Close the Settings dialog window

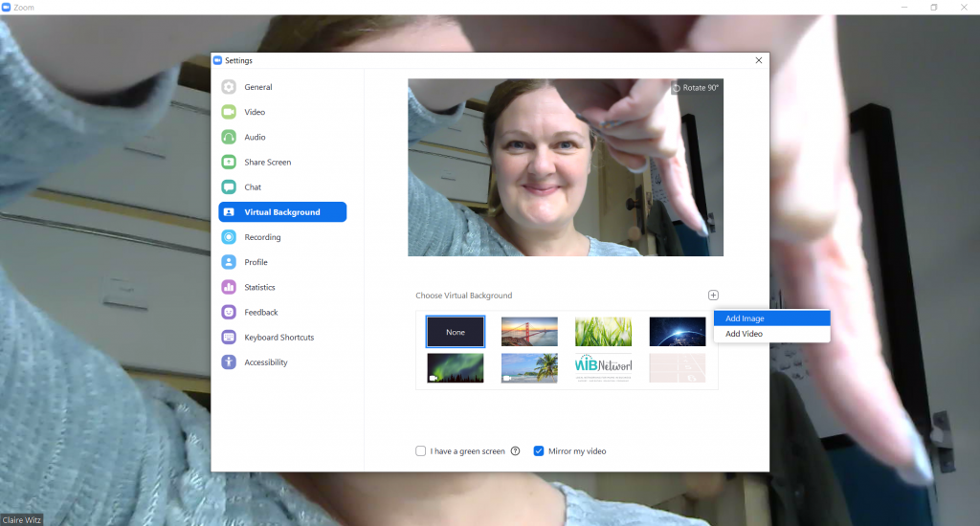pos(759,60)
